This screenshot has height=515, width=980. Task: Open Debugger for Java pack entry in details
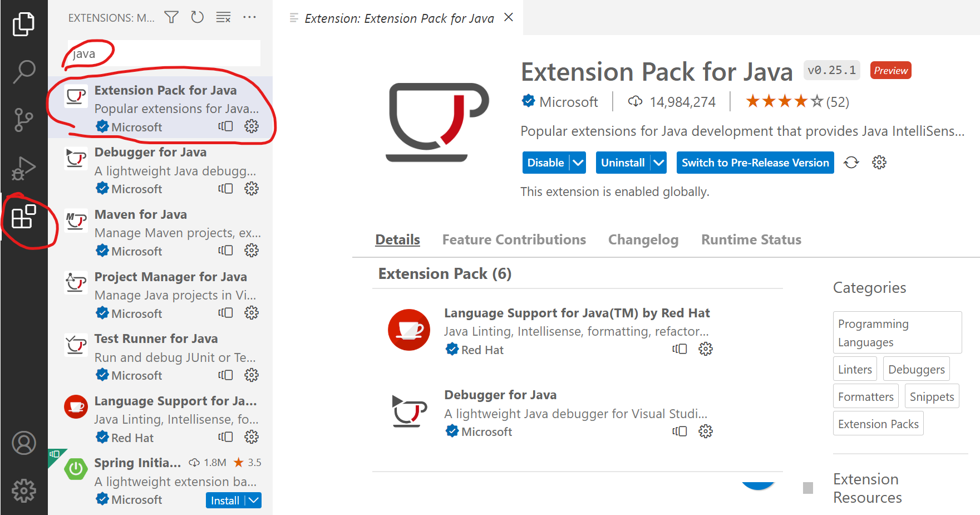click(x=500, y=395)
